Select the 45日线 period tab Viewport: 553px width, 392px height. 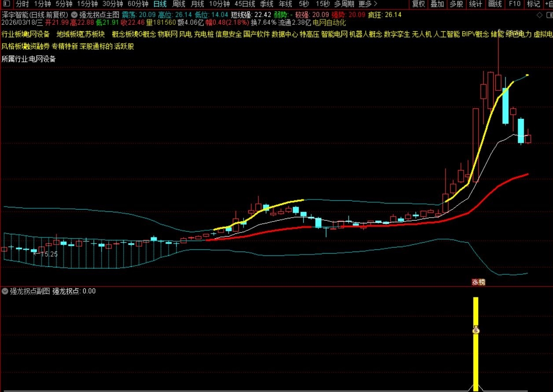pos(245,4)
